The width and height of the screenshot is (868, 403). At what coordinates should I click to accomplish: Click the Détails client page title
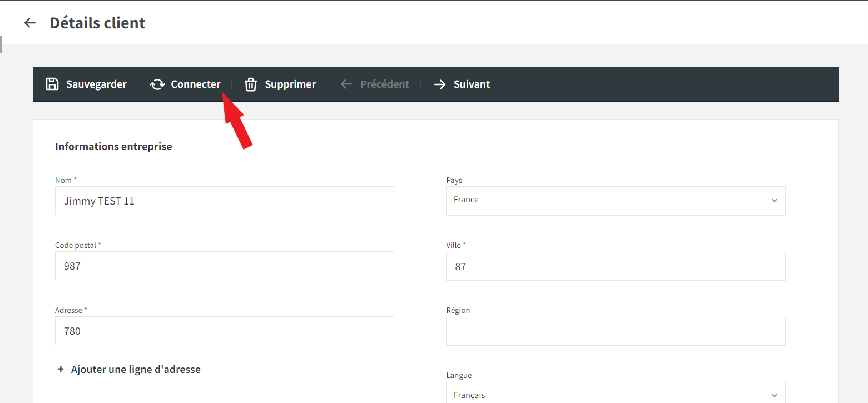point(98,23)
